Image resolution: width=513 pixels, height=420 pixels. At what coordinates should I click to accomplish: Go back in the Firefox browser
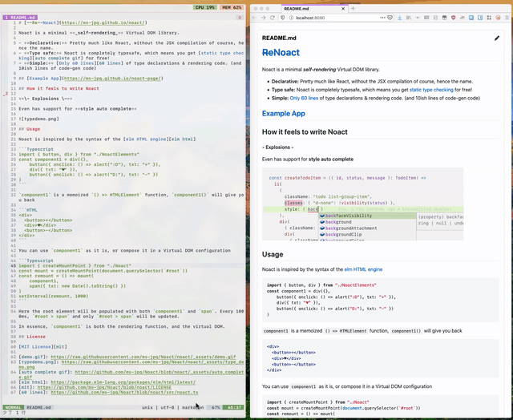[254, 18]
